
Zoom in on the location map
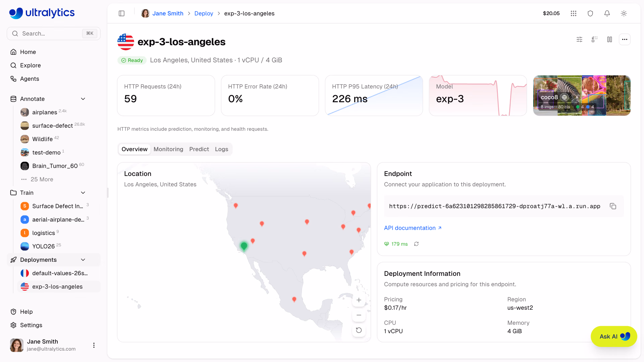click(359, 300)
